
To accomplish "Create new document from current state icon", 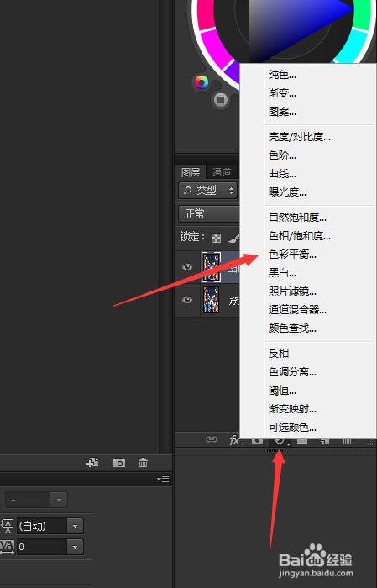I will coord(92,462).
